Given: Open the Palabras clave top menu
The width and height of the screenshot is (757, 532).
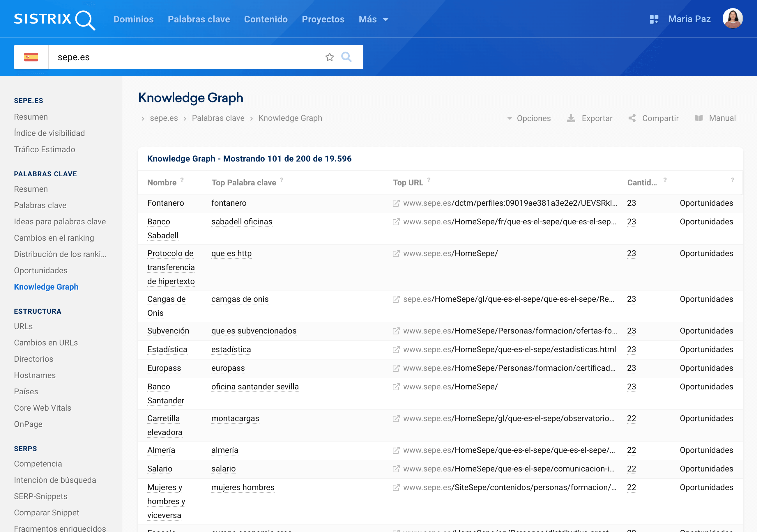Looking at the screenshot, I should pos(199,19).
